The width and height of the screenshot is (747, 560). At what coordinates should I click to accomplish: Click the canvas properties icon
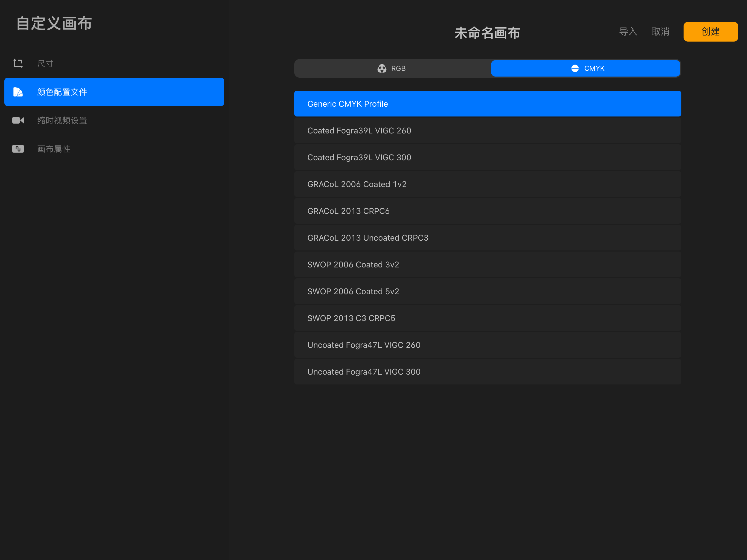tap(18, 149)
